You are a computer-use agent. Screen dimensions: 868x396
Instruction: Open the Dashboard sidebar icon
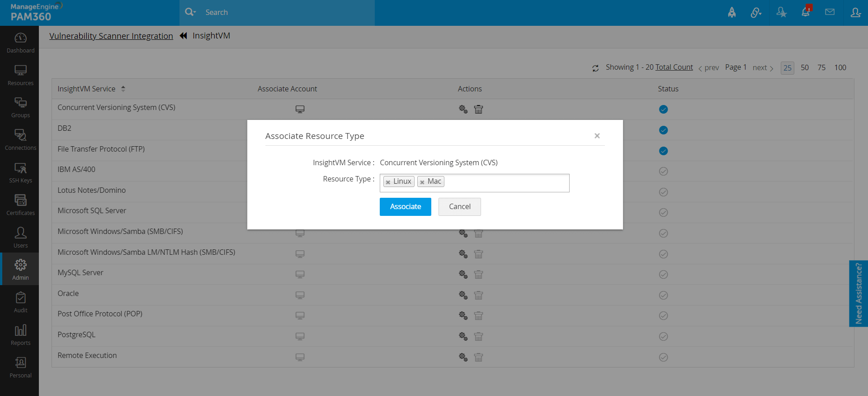pyautogui.click(x=20, y=43)
